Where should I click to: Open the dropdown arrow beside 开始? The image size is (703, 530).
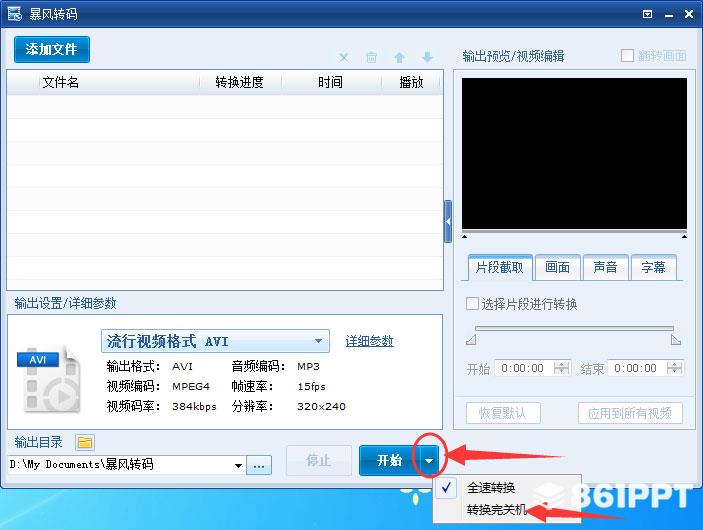429,460
